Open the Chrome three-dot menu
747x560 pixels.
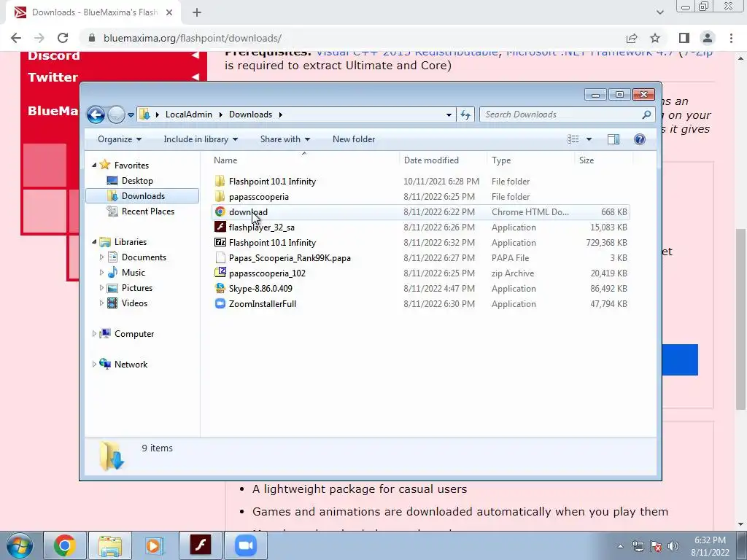point(731,38)
